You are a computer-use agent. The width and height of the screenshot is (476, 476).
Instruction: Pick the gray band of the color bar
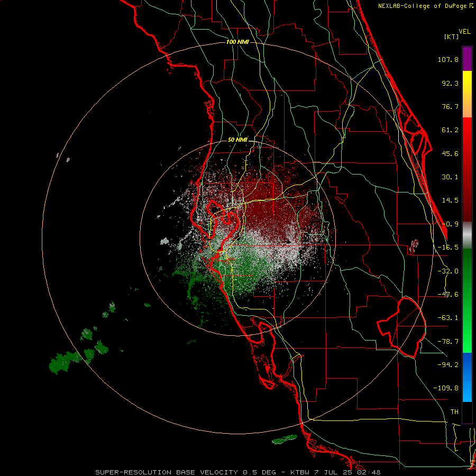click(x=467, y=235)
